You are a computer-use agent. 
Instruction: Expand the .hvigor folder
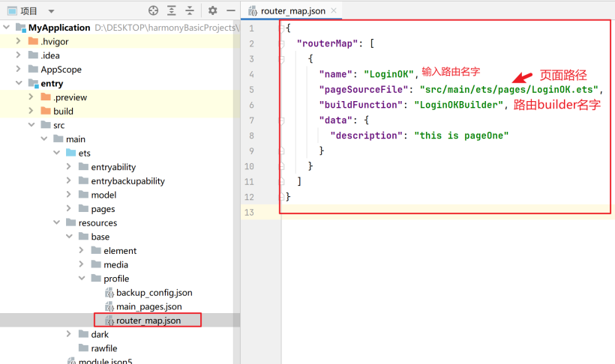[18, 40]
